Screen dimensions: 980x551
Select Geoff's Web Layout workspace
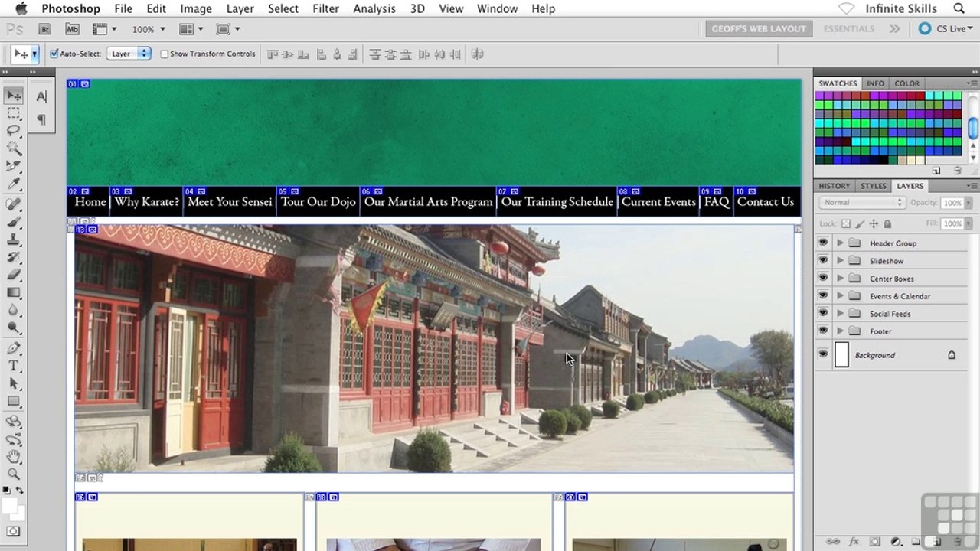point(759,29)
